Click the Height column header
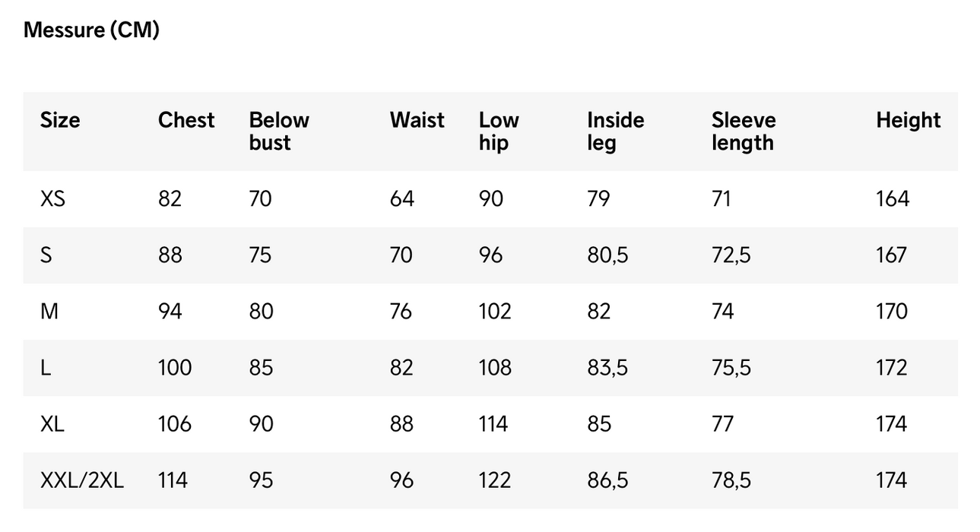 908,120
